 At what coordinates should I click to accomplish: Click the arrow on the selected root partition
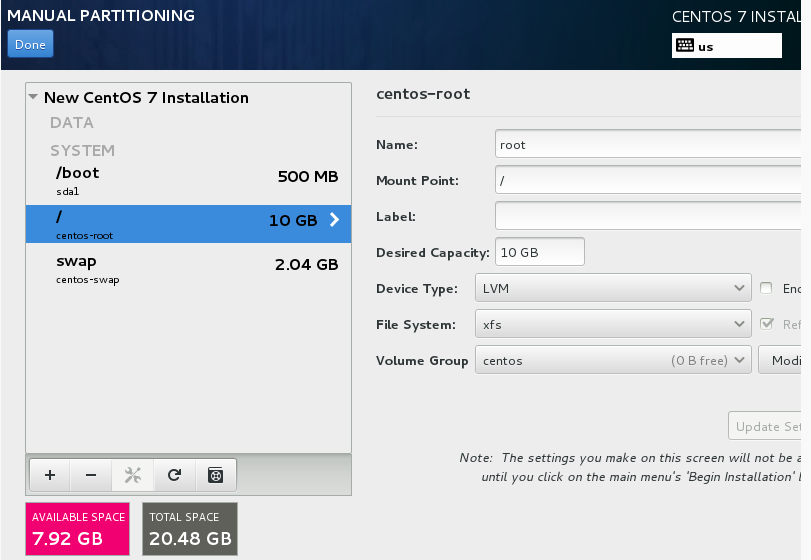pos(334,220)
